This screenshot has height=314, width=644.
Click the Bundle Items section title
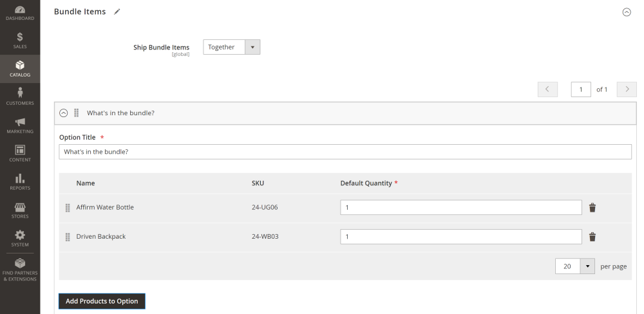pos(80,12)
